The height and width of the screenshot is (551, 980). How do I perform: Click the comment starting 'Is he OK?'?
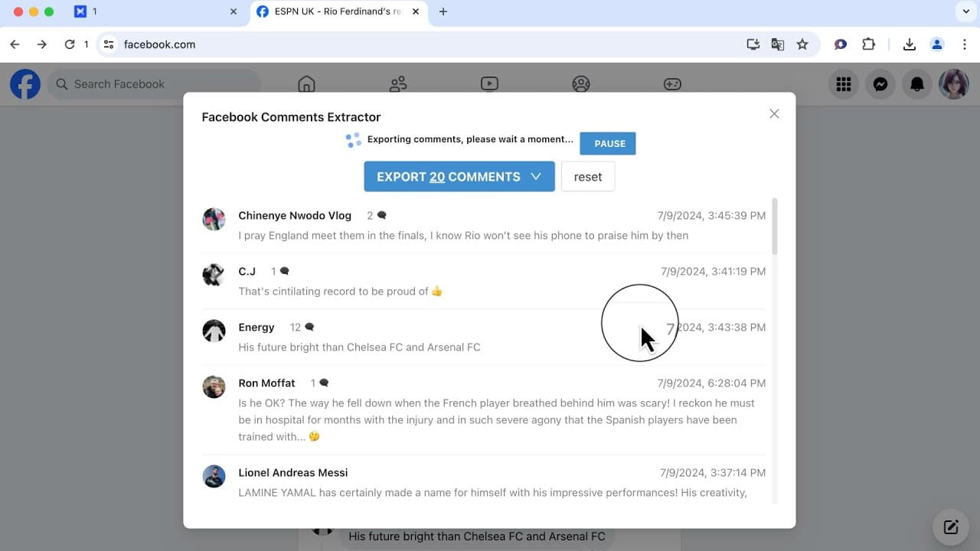pos(497,419)
